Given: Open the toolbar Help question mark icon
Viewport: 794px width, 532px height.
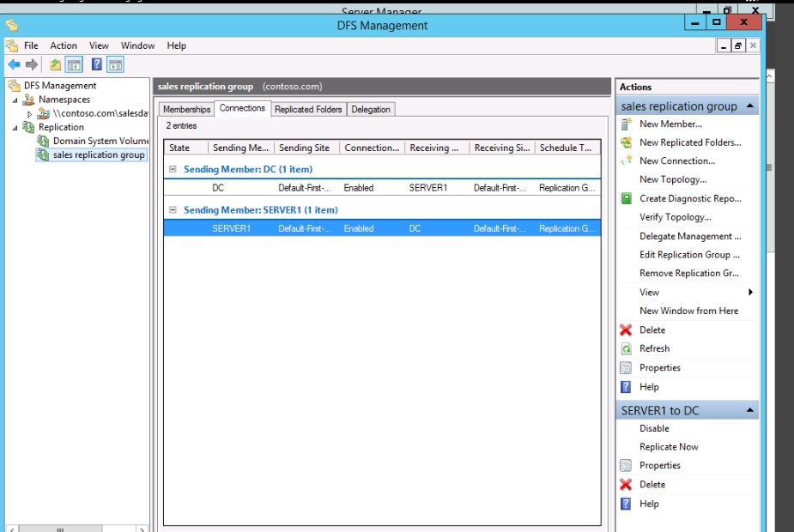Looking at the screenshot, I should click(x=97, y=65).
